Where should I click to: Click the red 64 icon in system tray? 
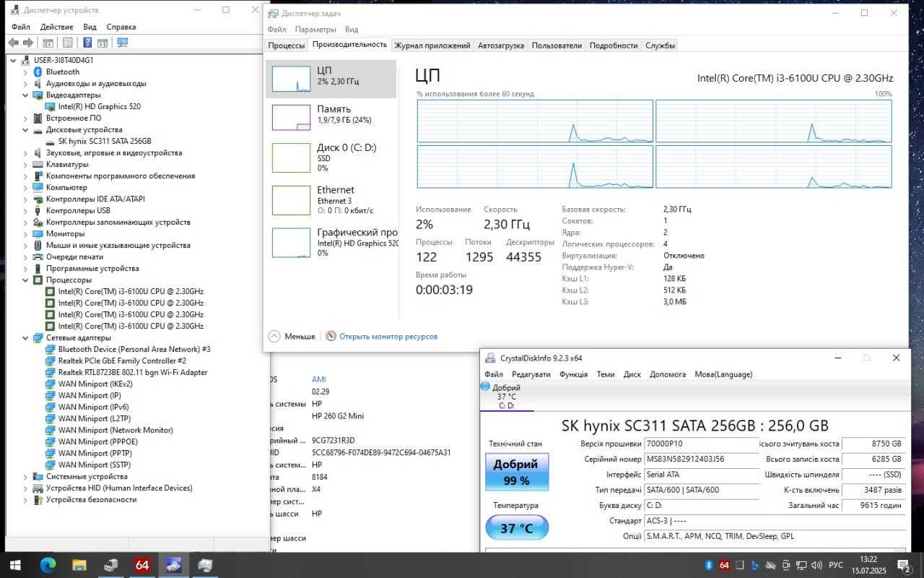click(724, 565)
